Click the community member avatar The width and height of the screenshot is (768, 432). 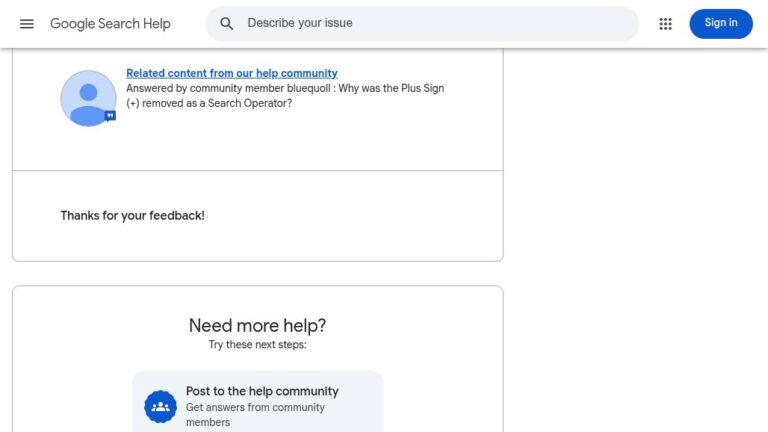point(88,98)
